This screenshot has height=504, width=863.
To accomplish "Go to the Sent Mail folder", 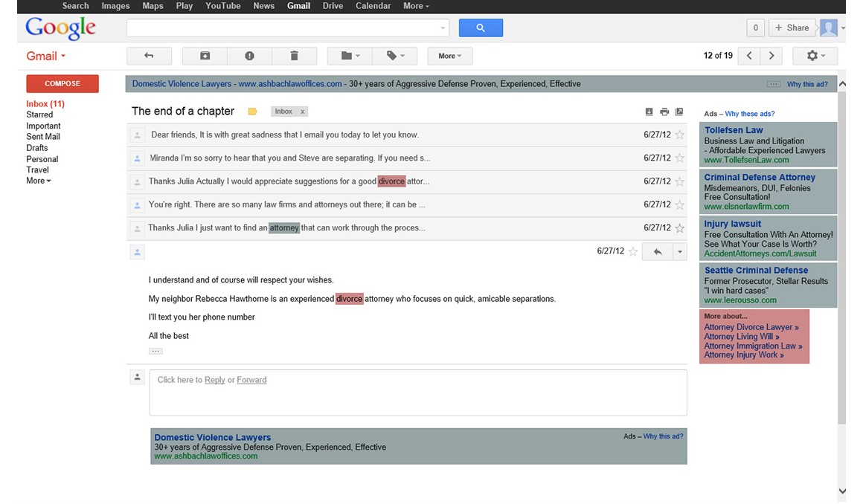I will click(43, 137).
